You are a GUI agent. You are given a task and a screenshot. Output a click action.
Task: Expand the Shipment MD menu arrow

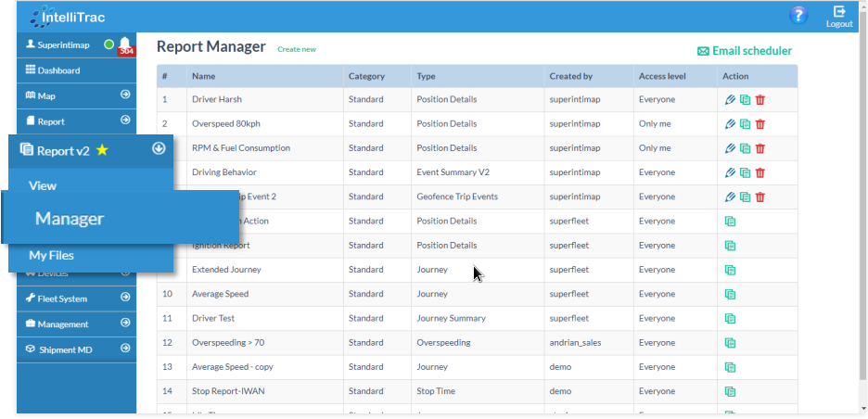click(x=125, y=349)
